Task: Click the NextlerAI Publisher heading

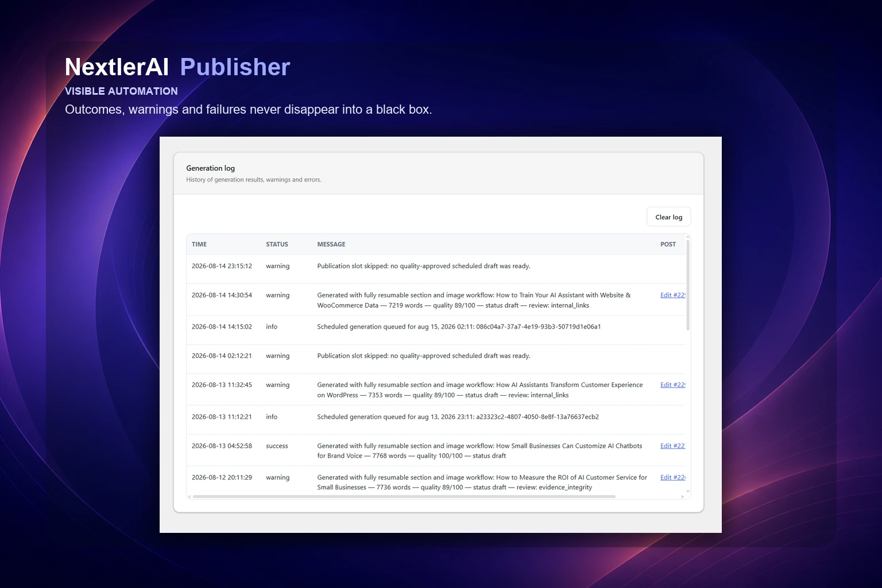Action: click(x=177, y=67)
